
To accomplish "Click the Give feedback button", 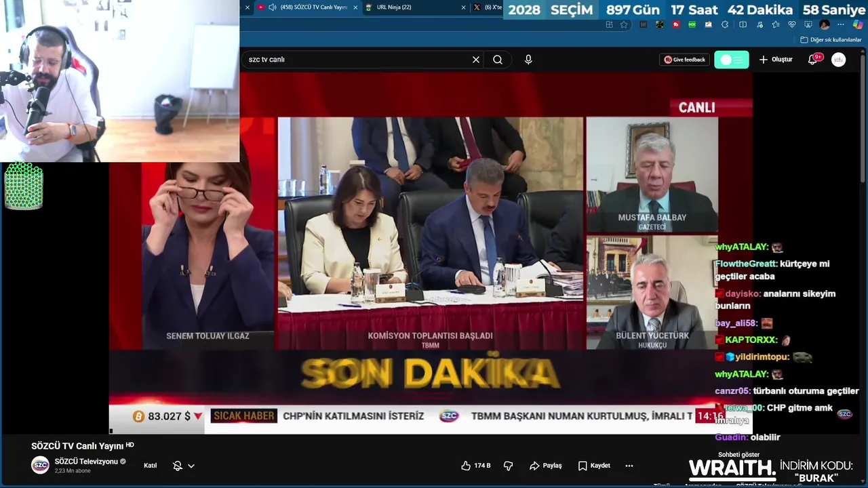I will [685, 60].
